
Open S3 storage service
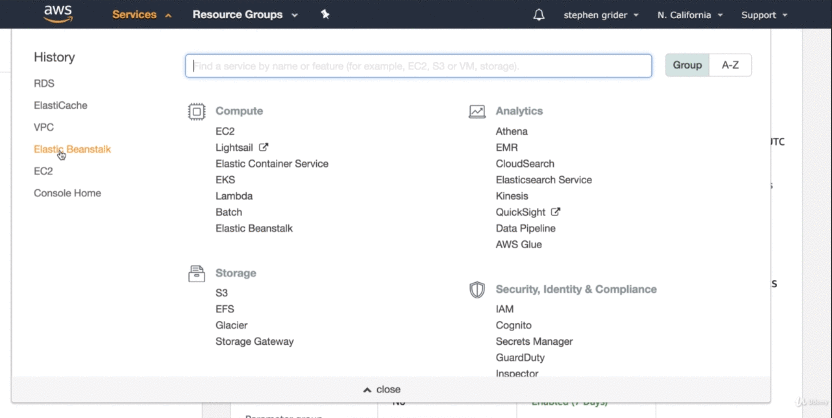[x=221, y=293]
